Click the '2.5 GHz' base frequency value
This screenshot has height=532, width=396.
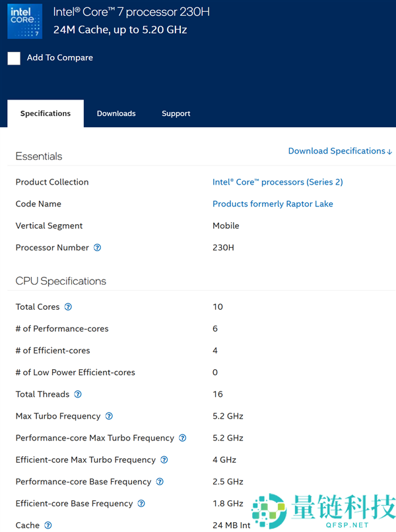point(228,482)
